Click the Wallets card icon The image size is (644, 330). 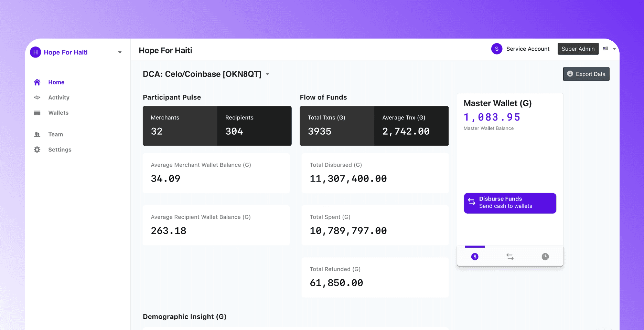pyautogui.click(x=37, y=113)
